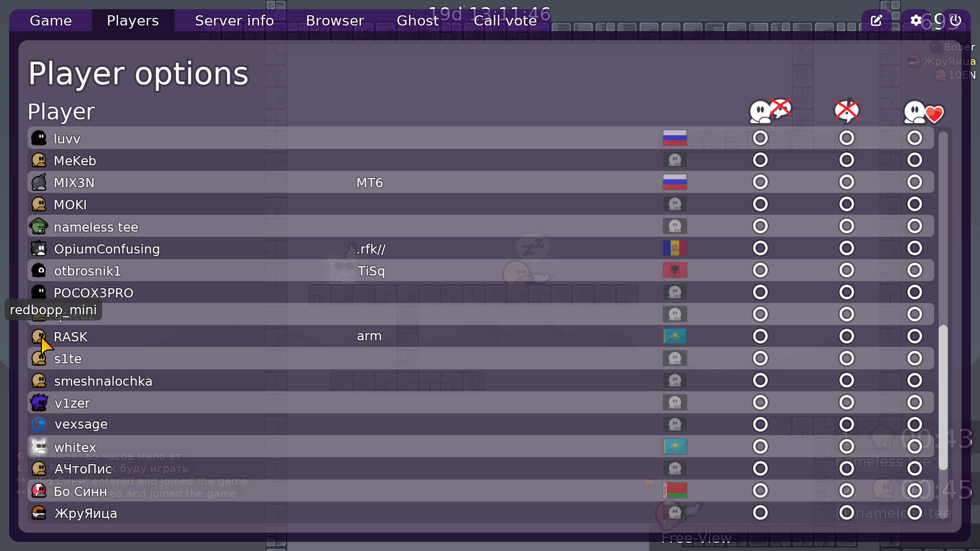980x551 pixels.
Task: Mute chat from player luvv
Action: click(760, 138)
